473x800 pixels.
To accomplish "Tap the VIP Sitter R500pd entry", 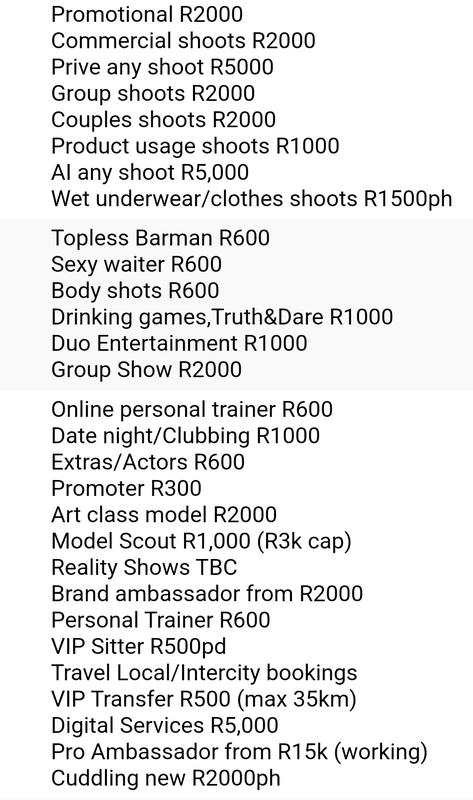I will [x=139, y=646].
